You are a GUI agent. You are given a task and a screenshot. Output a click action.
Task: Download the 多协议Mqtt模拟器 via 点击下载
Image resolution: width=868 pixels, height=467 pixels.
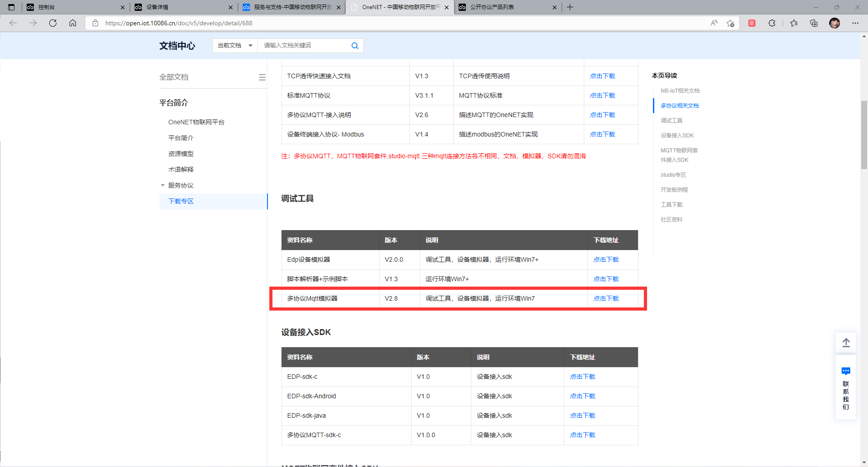coord(606,298)
